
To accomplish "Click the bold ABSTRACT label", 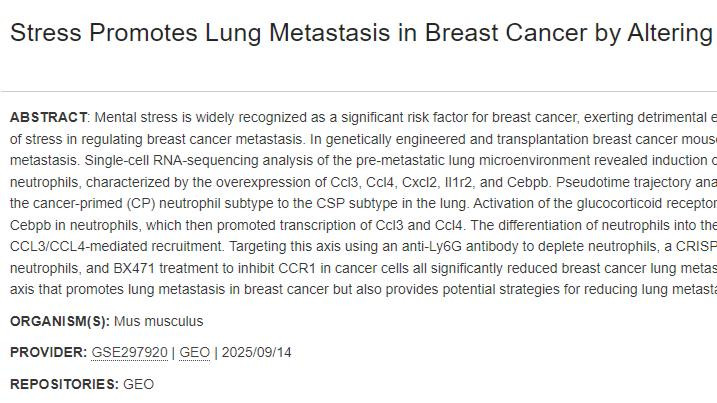I will tap(48, 117).
